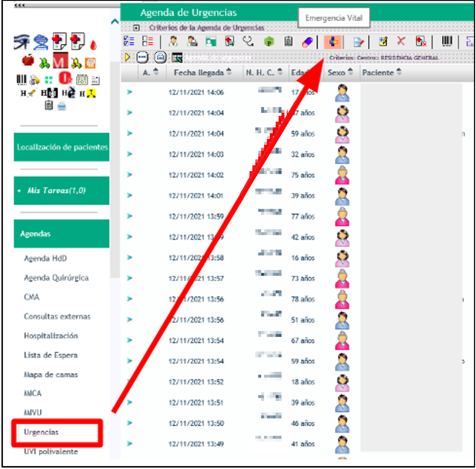The height and width of the screenshot is (469, 476).
Task: Click the Localización de pacientes button
Action: [62, 147]
